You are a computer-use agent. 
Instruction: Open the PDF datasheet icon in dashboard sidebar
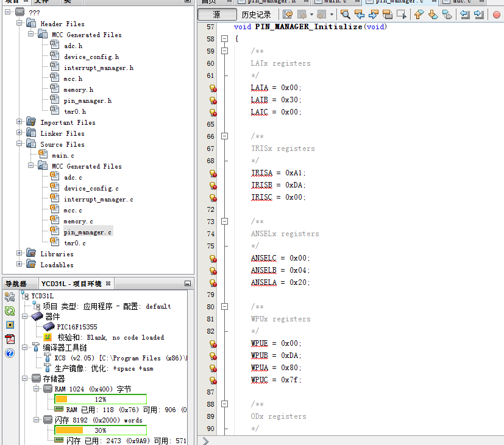click(10, 338)
